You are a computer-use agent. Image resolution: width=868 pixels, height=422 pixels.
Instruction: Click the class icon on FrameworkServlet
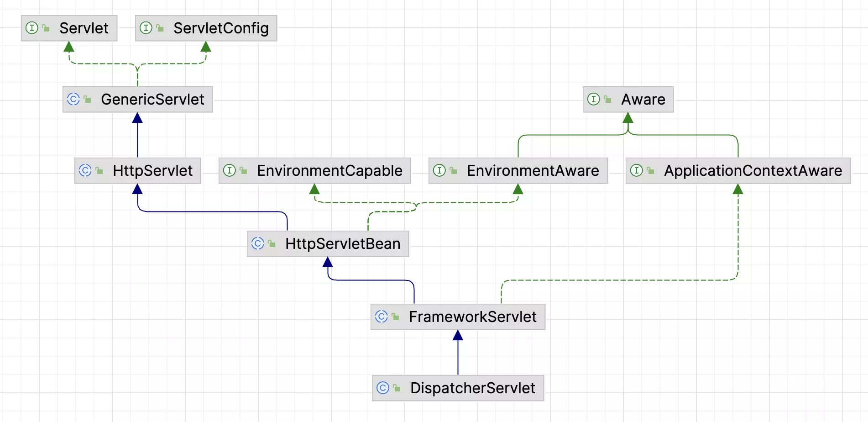(382, 316)
